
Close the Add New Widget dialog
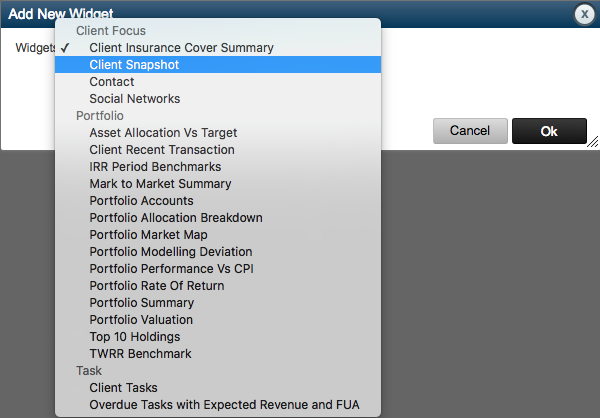coord(584,14)
